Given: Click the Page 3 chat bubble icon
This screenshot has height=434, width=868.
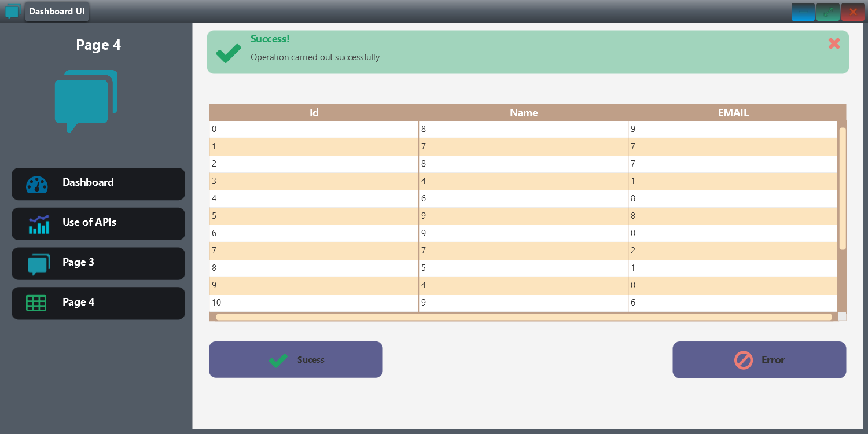Looking at the screenshot, I should (39, 264).
